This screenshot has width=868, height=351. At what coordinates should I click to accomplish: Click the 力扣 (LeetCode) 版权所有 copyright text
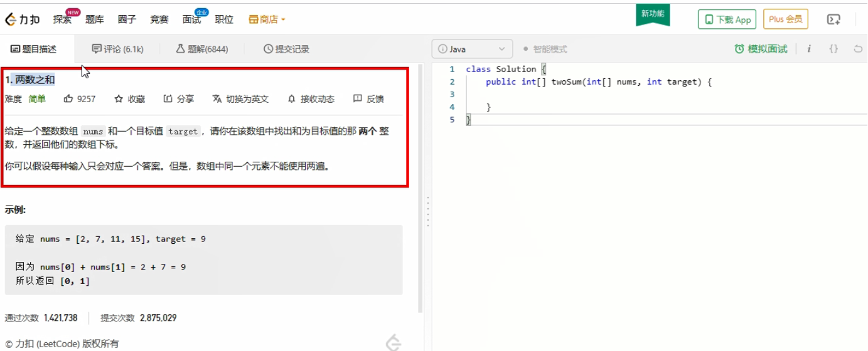pyautogui.click(x=62, y=343)
